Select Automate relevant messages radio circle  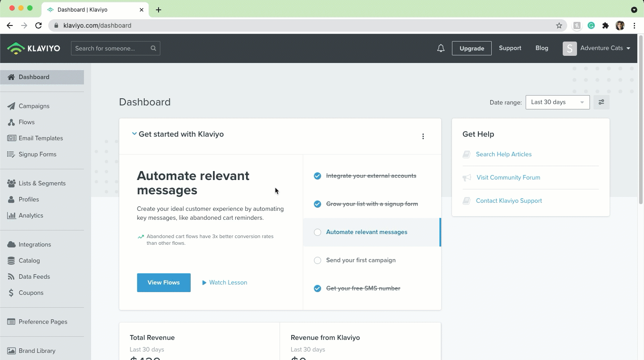pos(318,232)
